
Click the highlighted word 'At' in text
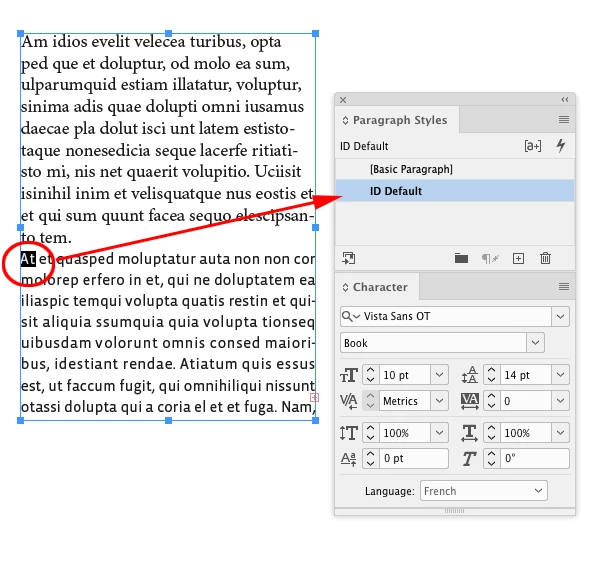(28, 259)
